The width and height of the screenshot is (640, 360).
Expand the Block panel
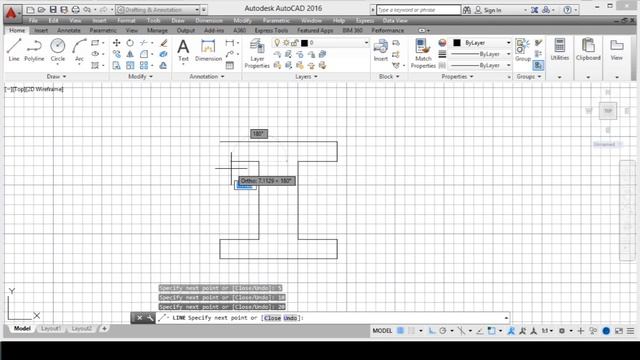point(389,76)
